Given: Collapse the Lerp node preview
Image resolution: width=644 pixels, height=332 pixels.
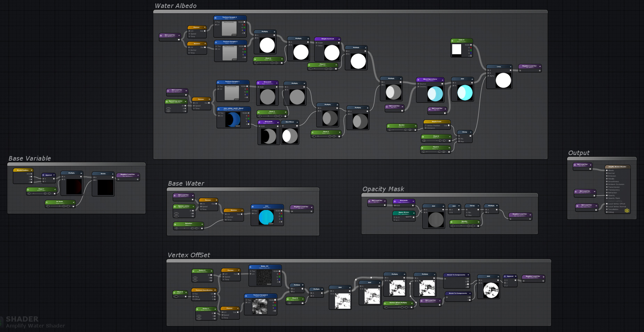Looking at the screenshot, I should 511,66.
